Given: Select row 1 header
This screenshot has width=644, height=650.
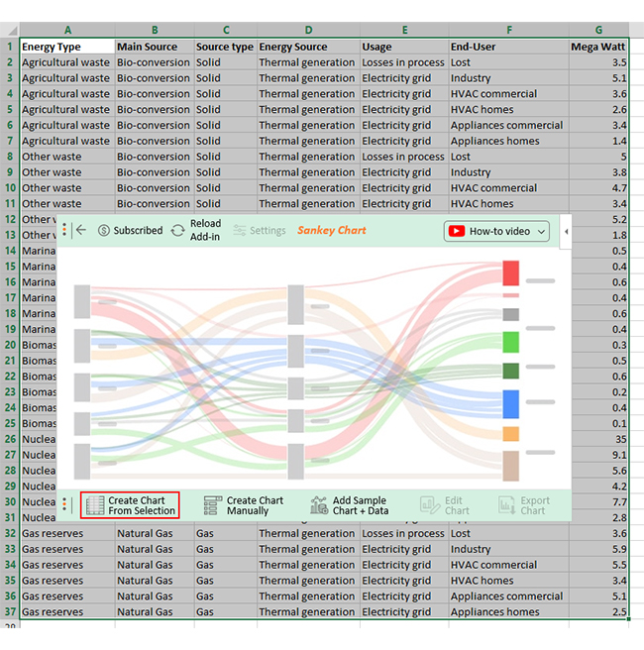Looking at the screenshot, I should pos(10,47).
